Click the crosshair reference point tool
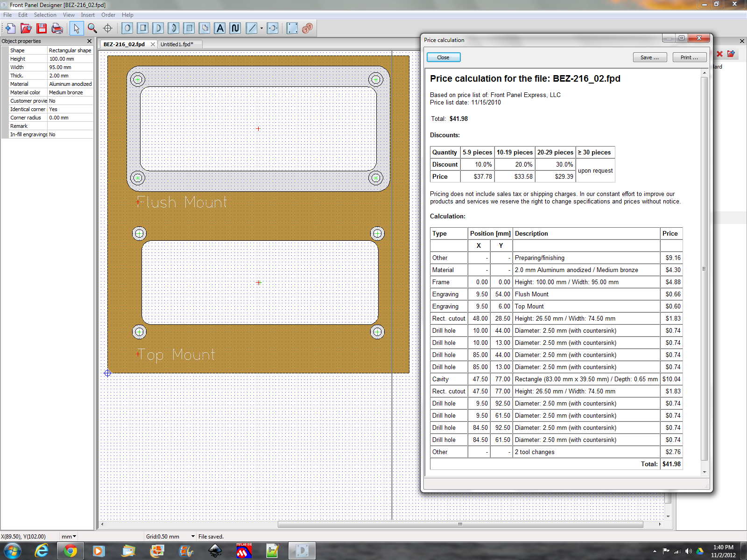This screenshot has height=560, width=747. pos(108,28)
